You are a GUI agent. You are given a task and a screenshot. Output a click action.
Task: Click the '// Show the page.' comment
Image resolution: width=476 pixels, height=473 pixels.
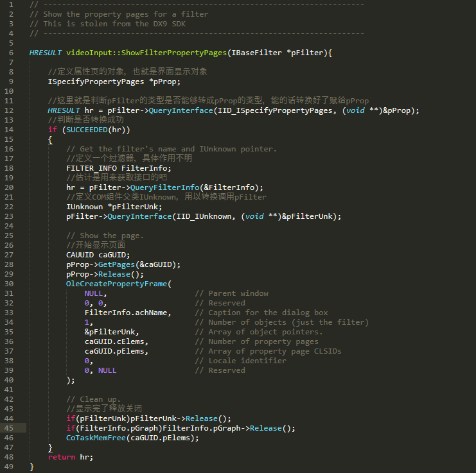click(105, 236)
